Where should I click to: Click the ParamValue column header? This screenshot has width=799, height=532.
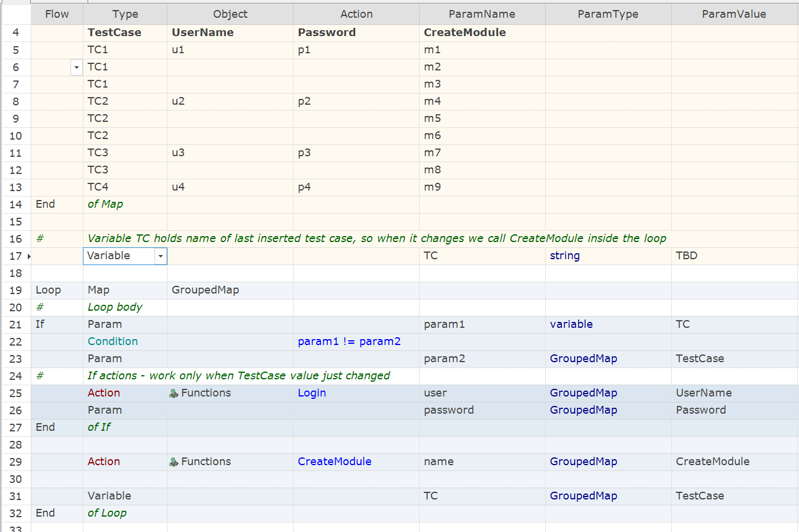[x=734, y=14]
